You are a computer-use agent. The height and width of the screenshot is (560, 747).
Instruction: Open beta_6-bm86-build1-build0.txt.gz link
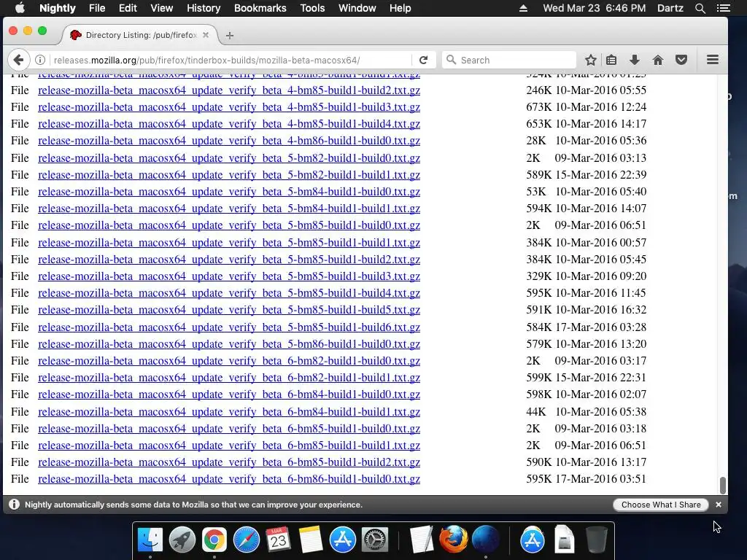[229, 479]
